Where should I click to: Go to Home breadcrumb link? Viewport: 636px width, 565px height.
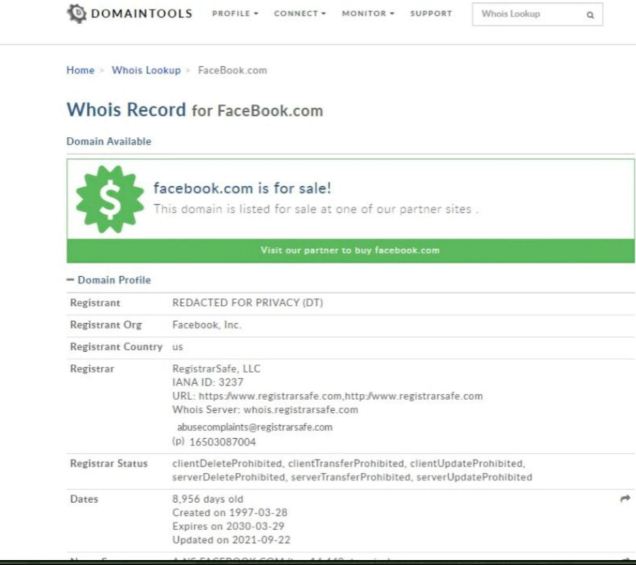coord(80,70)
